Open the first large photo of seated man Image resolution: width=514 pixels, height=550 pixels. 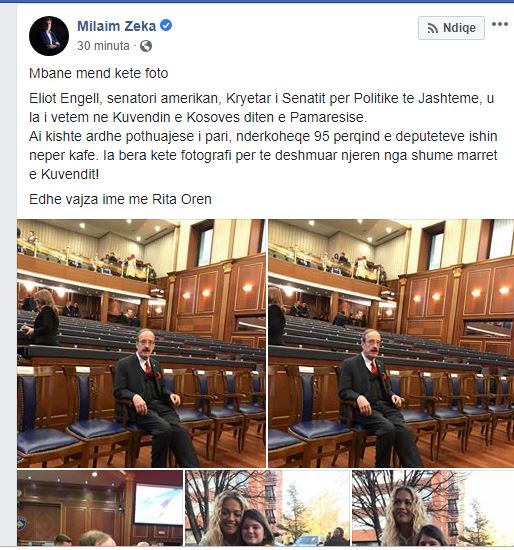(x=141, y=343)
